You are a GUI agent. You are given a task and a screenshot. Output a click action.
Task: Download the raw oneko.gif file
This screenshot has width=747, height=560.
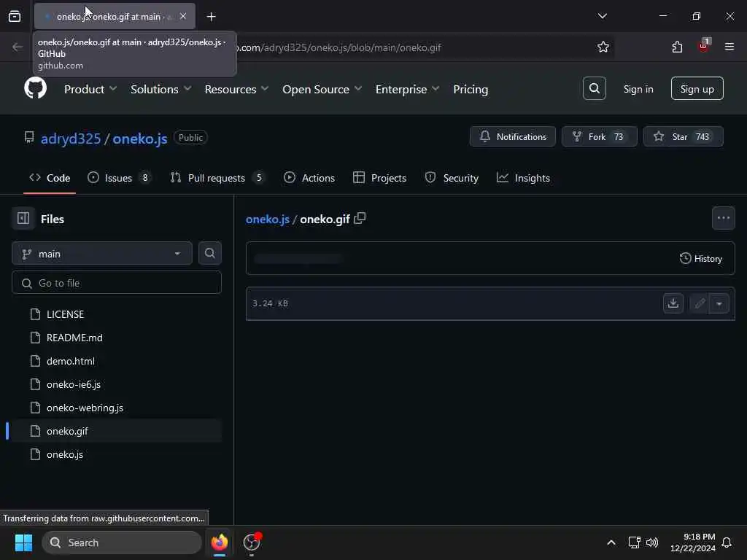[x=673, y=303]
